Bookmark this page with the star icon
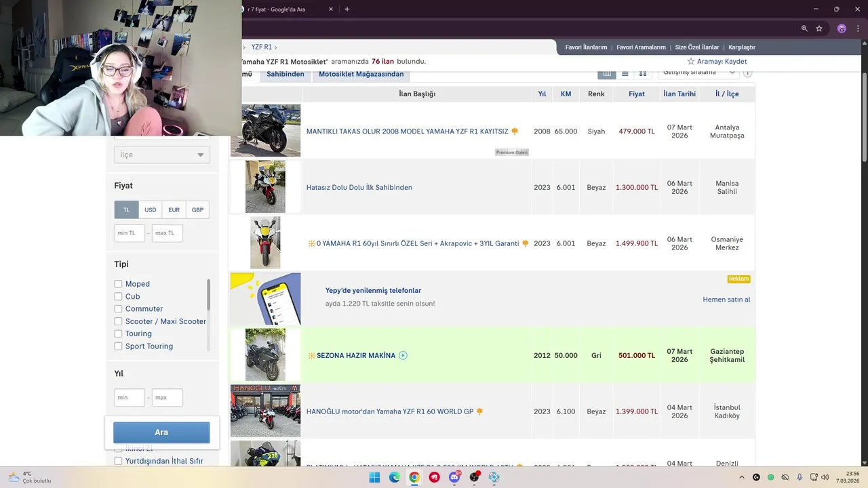Screen dimensions: 868x488 (819, 28)
